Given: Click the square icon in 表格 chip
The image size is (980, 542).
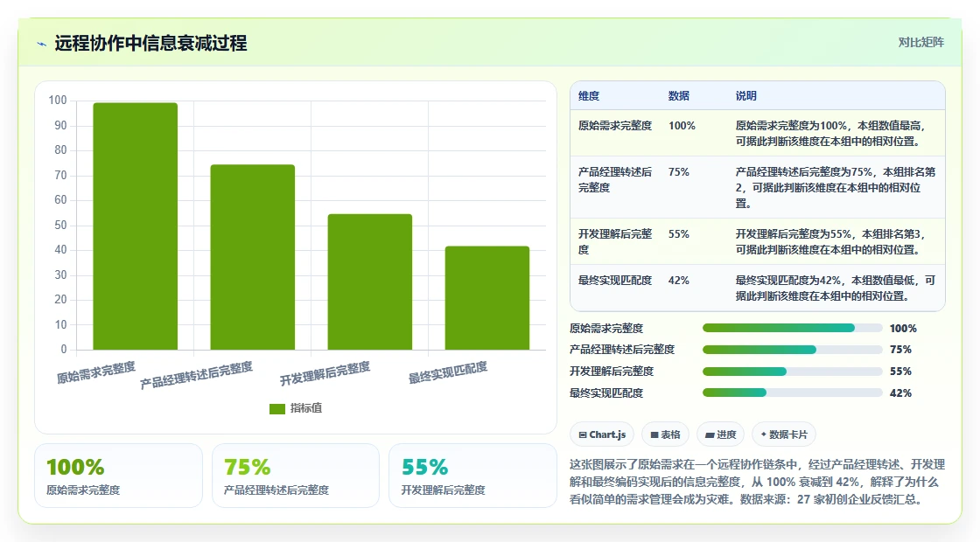Looking at the screenshot, I should pyautogui.click(x=654, y=435).
